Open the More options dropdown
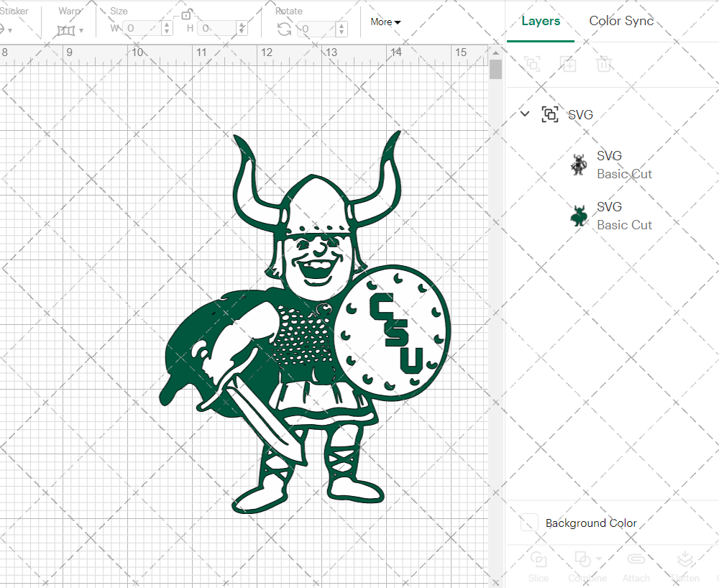The height and width of the screenshot is (588, 719). 385,22
